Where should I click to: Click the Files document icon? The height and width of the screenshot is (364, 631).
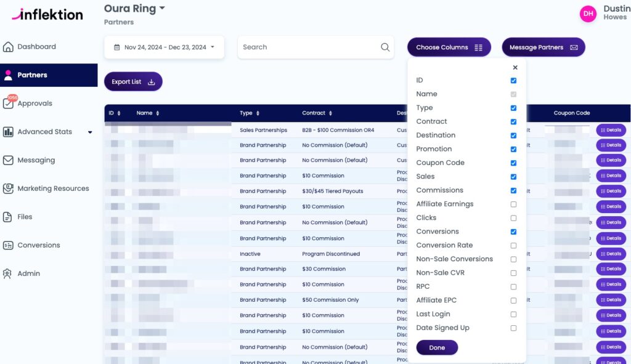[x=7, y=217]
